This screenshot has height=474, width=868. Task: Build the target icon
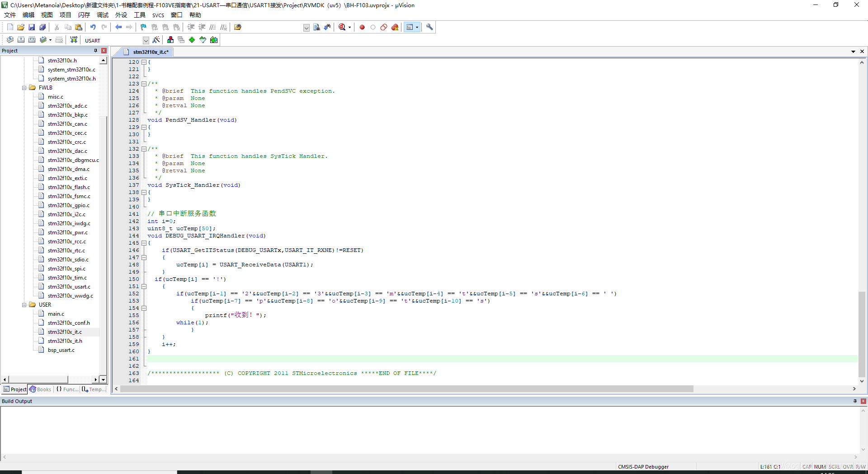(21, 40)
